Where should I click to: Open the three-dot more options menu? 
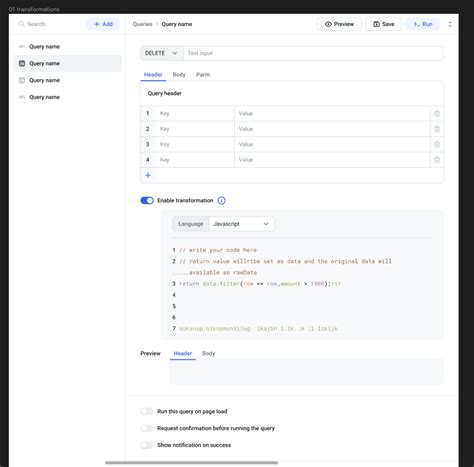(450, 24)
